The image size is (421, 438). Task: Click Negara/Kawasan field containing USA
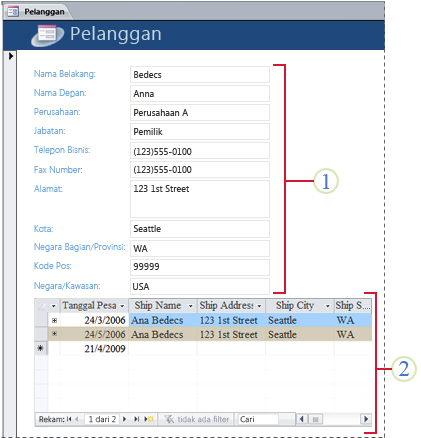pyautogui.click(x=200, y=286)
